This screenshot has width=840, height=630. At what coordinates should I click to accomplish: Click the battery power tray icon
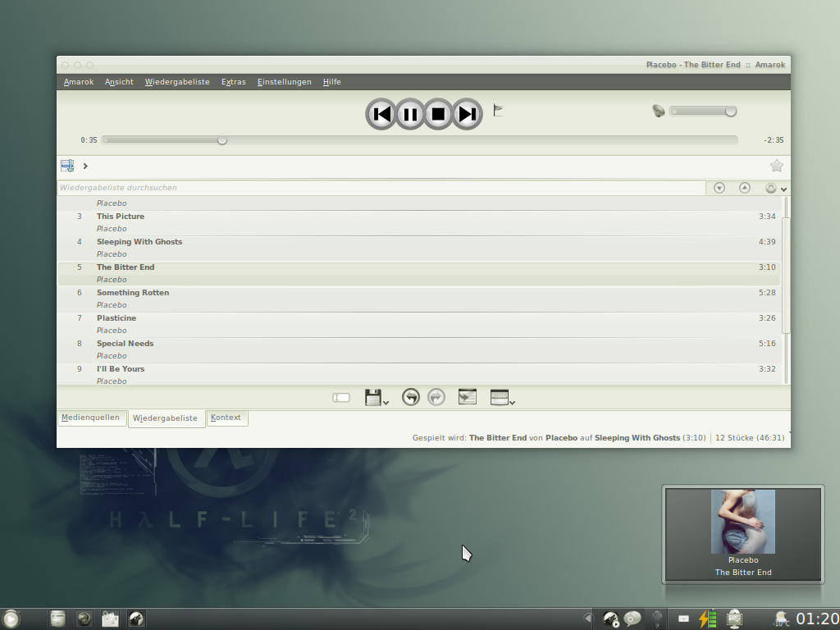(x=707, y=619)
